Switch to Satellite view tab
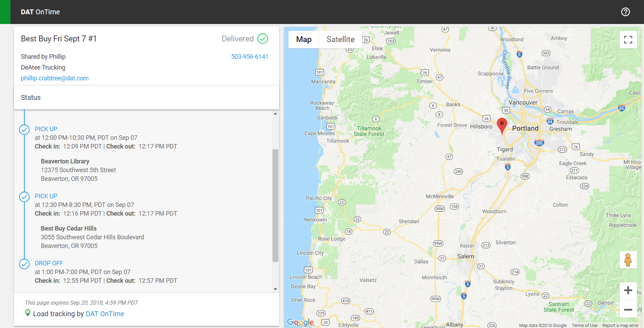The width and height of the screenshot is (644, 328). click(x=341, y=39)
